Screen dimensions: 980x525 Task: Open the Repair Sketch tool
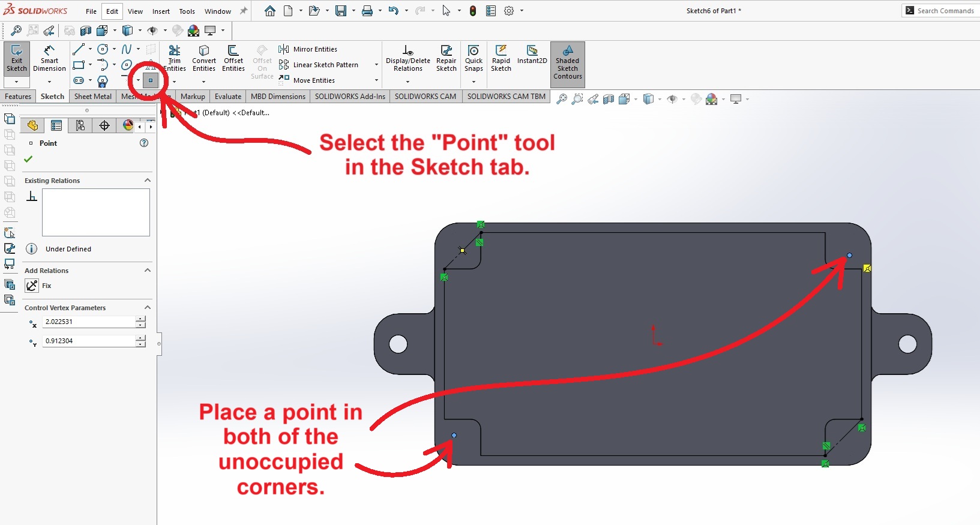pos(446,59)
